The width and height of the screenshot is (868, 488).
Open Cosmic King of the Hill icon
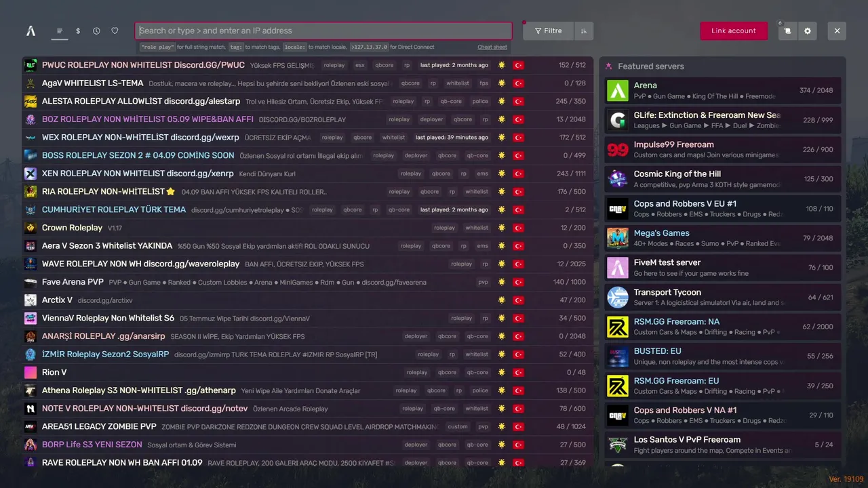click(618, 179)
